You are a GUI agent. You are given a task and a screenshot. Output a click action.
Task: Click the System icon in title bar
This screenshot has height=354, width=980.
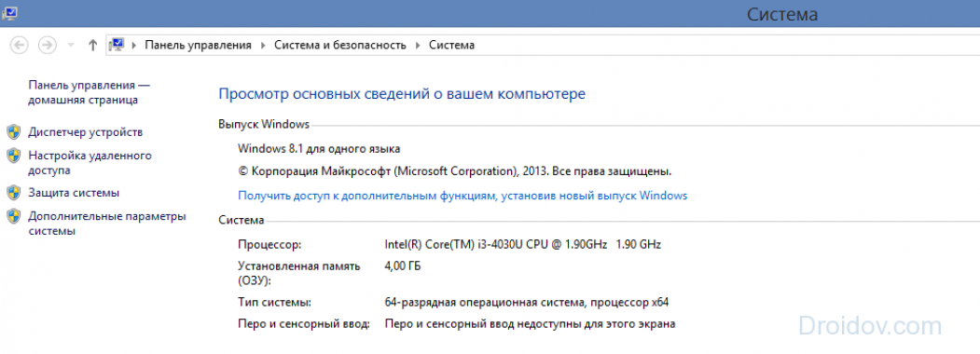(x=9, y=12)
